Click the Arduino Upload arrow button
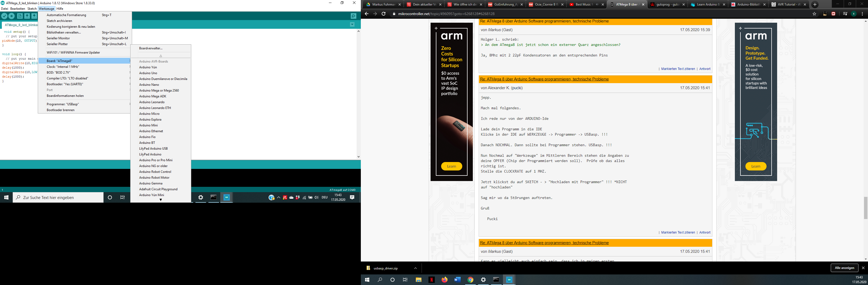Image resolution: width=868 pixels, height=285 pixels. click(x=11, y=16)
